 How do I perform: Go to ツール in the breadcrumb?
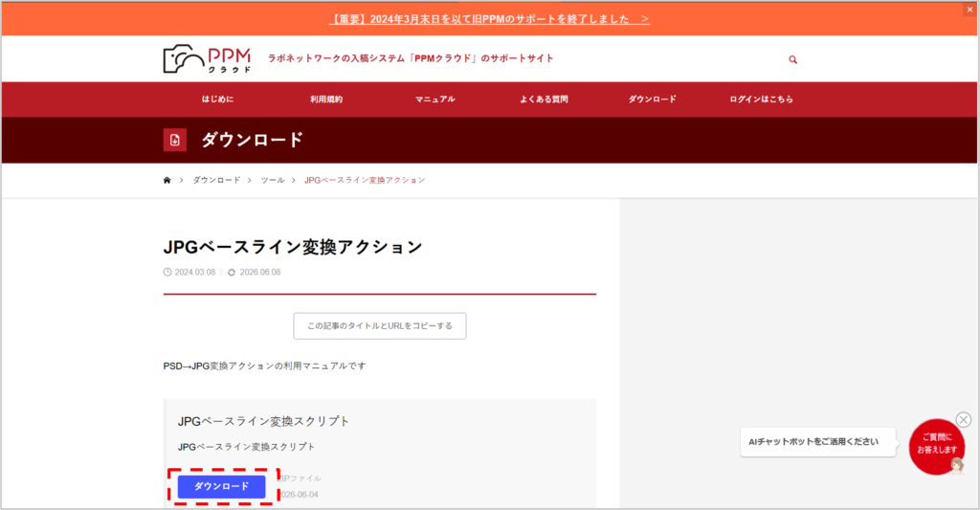point(273,180)
